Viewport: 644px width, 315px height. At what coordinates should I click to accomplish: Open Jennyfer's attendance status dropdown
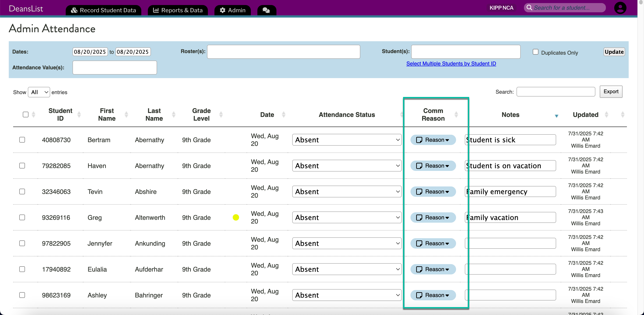347,243
